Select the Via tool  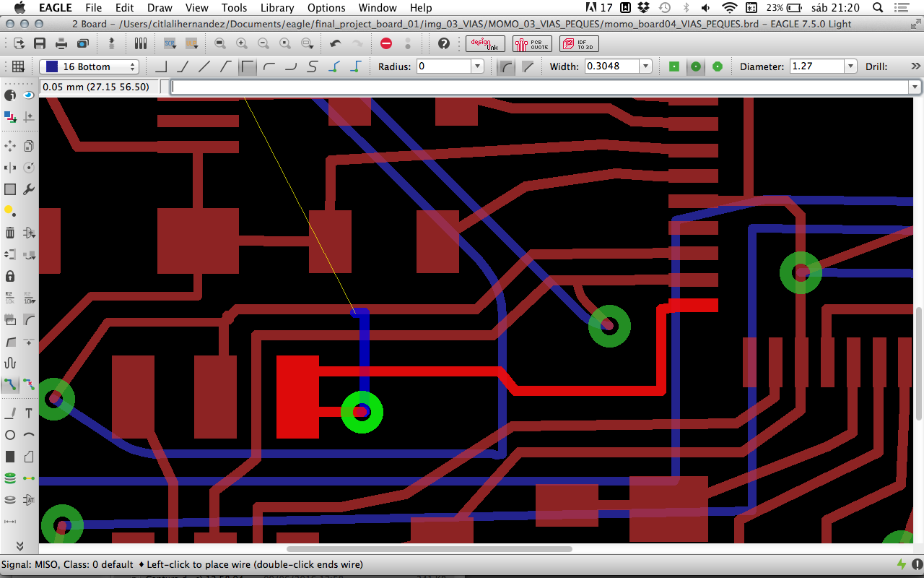(x=10, y=478)
